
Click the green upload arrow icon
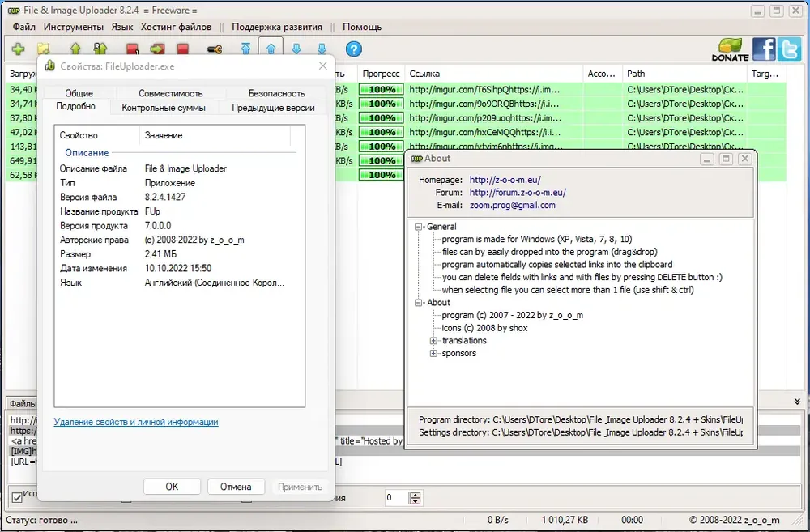[75, 49]
